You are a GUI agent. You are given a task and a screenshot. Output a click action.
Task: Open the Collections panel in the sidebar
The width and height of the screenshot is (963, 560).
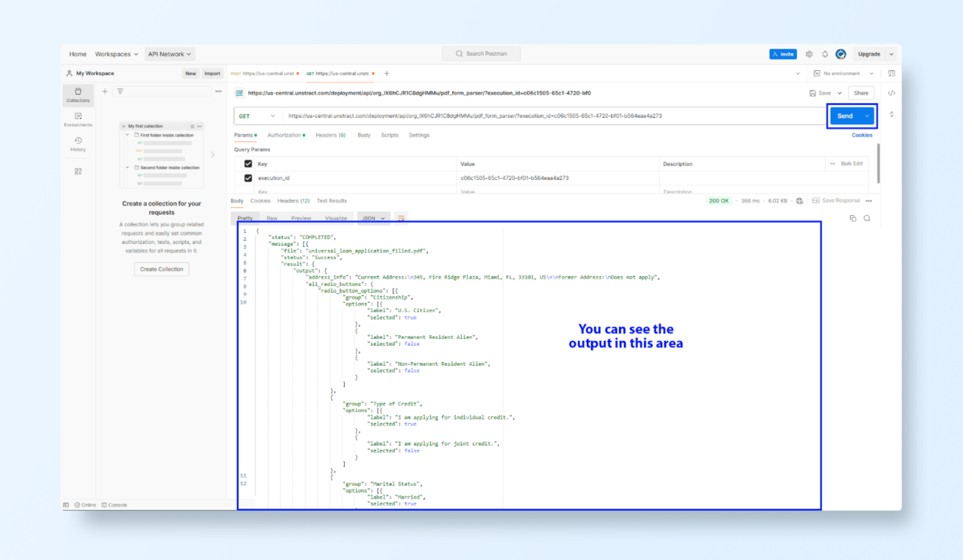[x=78, y=95]
